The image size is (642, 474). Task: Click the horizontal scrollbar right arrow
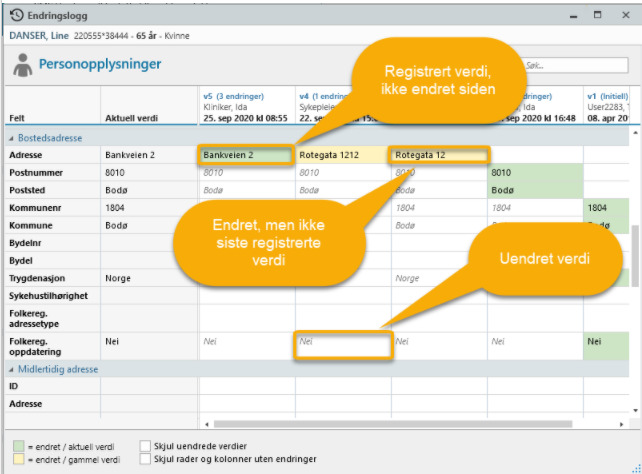point(623,423)
